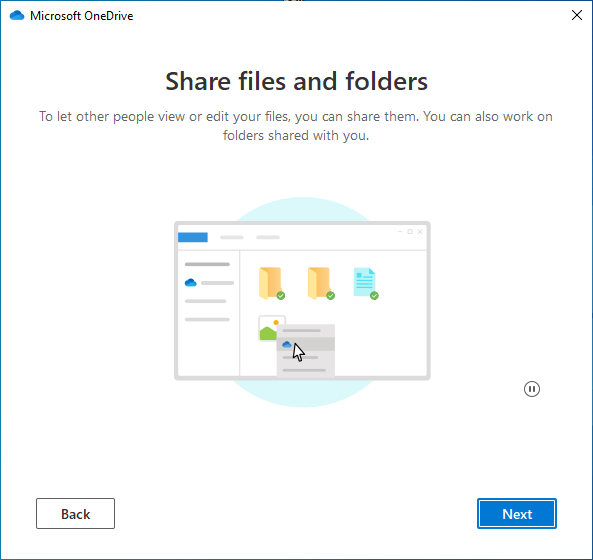Click the teal document file icon
This screenshot has height=560, width=593.
point(365,283)
